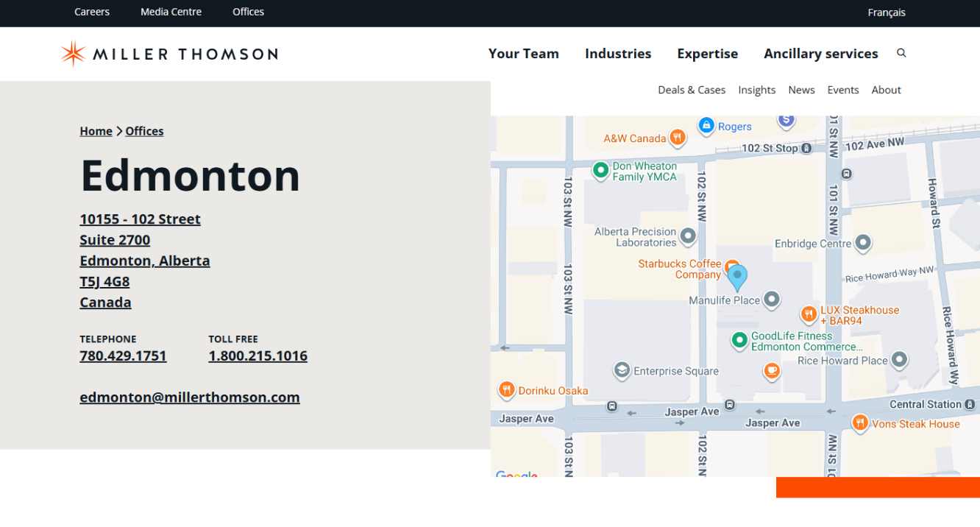Select the LUX Steakhouse restaurant marker
This screenshot has width=980, height=527.
[x=809, y=315]
